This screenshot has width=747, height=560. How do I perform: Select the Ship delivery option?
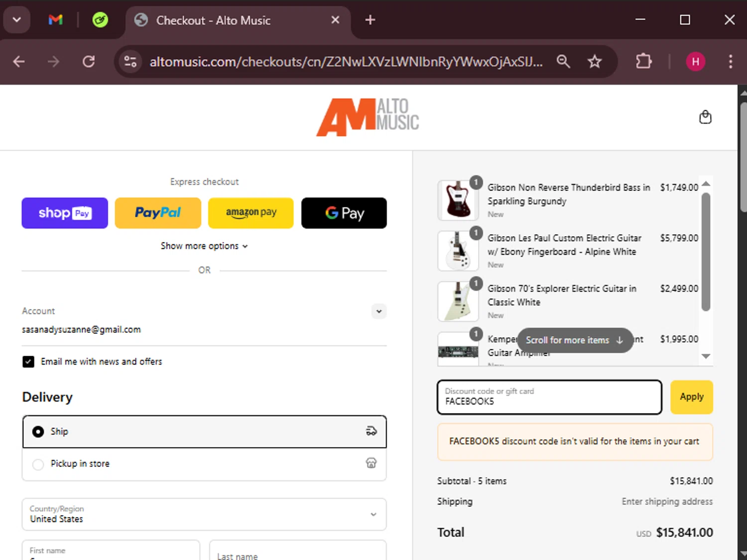[x=204, y=432]
